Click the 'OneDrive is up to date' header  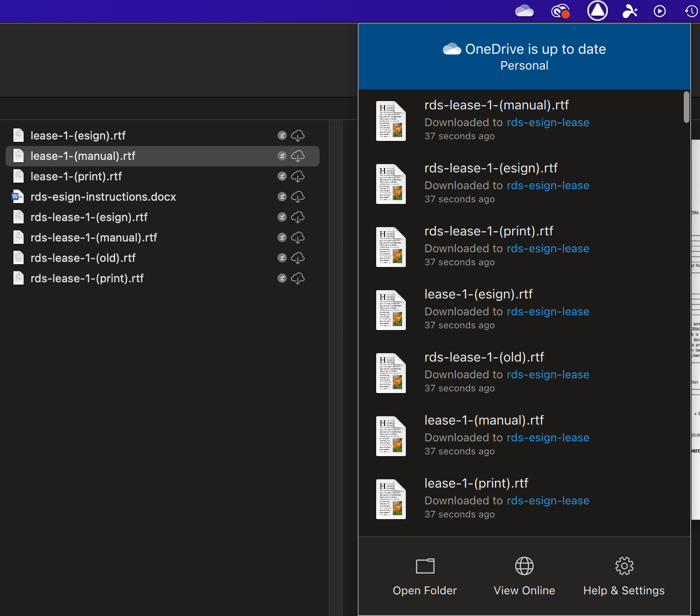tap(524, 57)
